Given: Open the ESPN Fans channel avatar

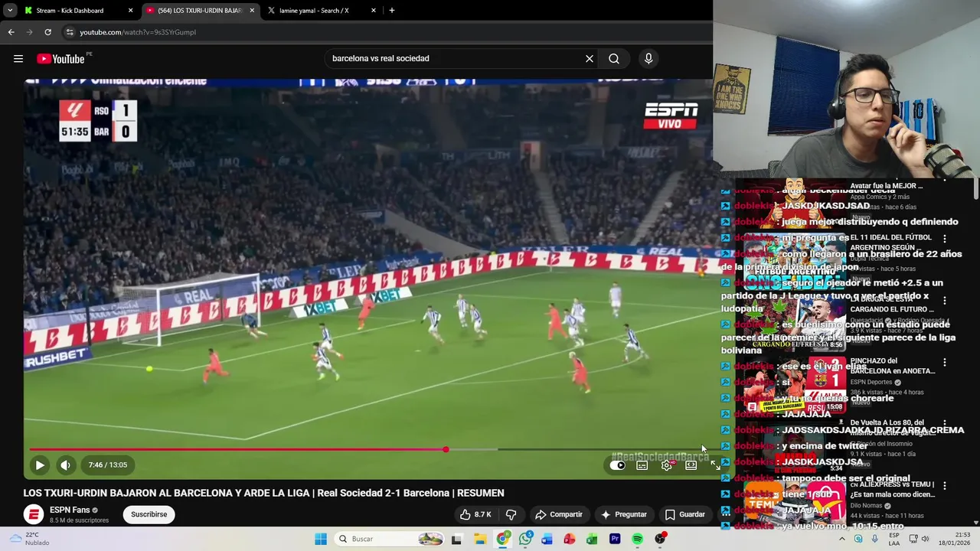Looking at the screenshot, I should (x=34, y=514).
